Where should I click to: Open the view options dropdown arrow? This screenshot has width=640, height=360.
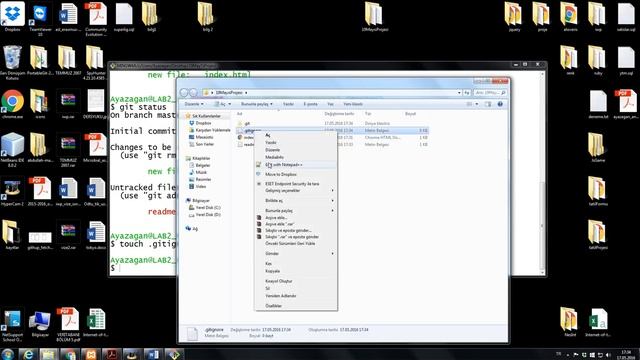pos(477,104)
